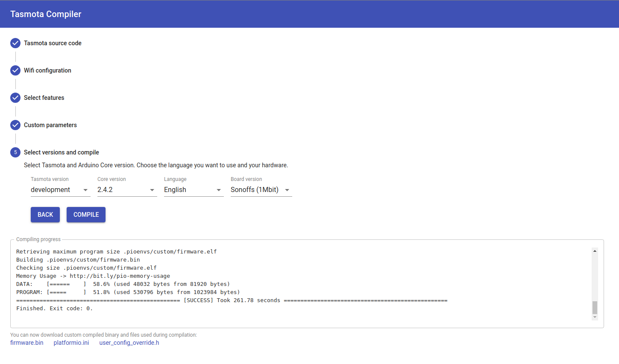Click the 'Finished. Exit code: 0.' log line
Viewport: 619px width, 364px height.
click(54, 309)
